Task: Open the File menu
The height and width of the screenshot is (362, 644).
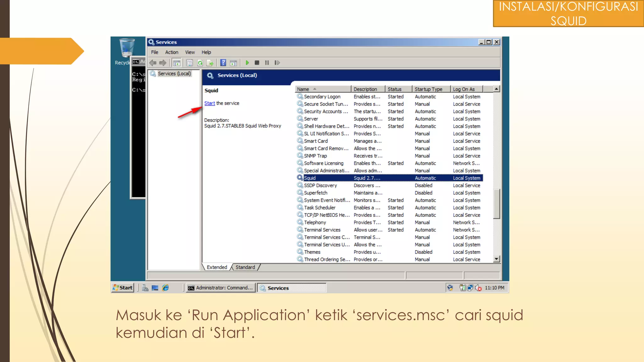Action: 155,52
